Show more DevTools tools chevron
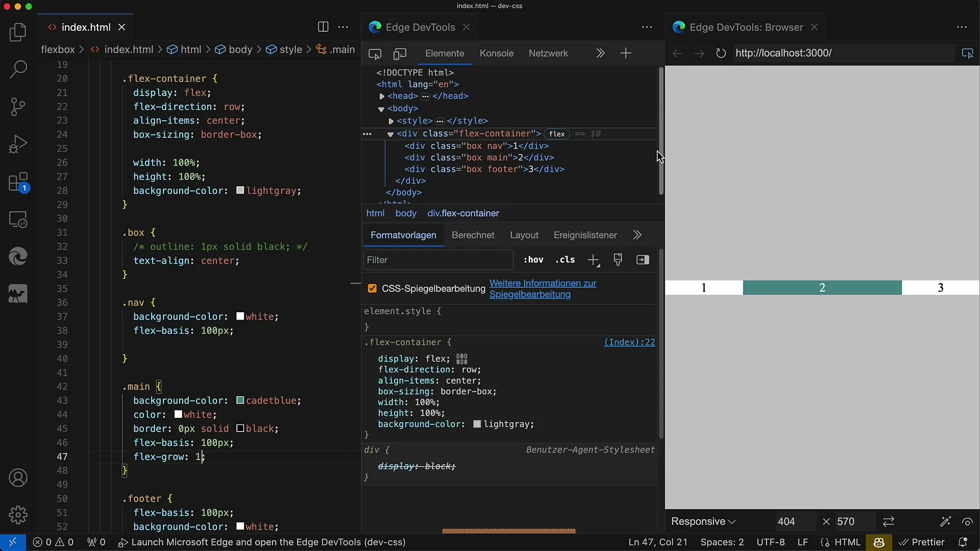 (x=600, y=53)
